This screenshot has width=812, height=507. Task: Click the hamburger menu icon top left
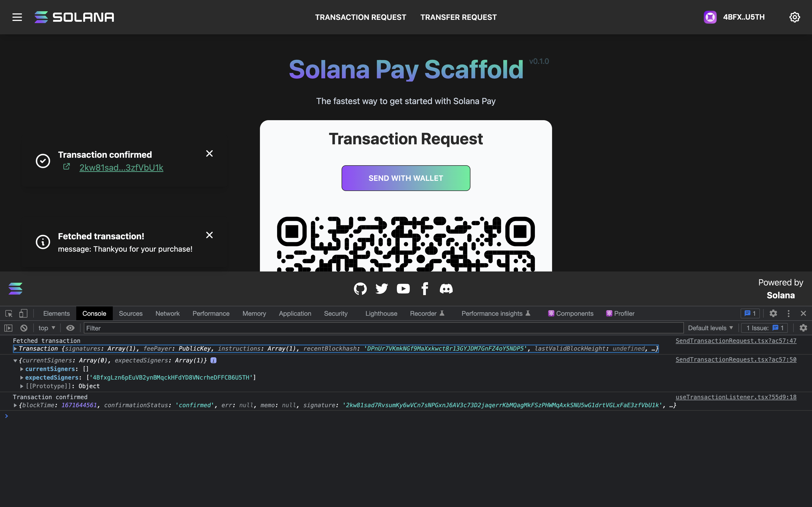(16, 16)
